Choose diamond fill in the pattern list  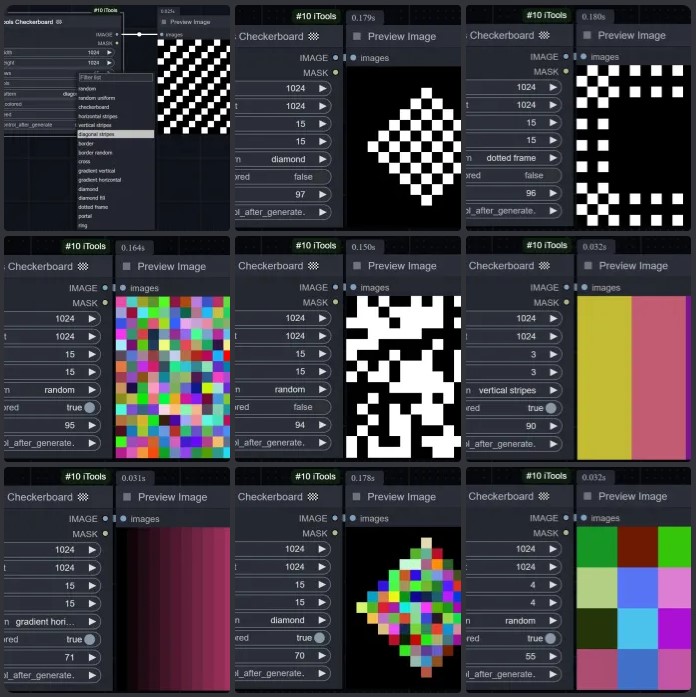point(116,198)
